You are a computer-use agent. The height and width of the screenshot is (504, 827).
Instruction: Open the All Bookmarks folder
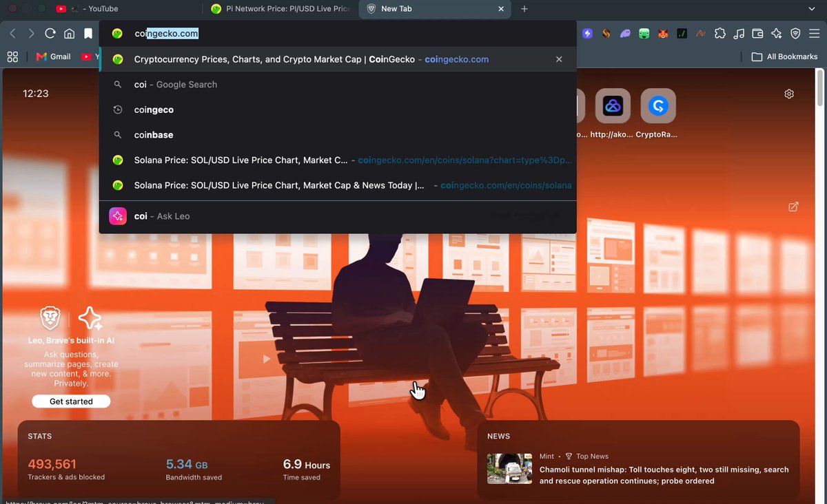pos(784,56)
